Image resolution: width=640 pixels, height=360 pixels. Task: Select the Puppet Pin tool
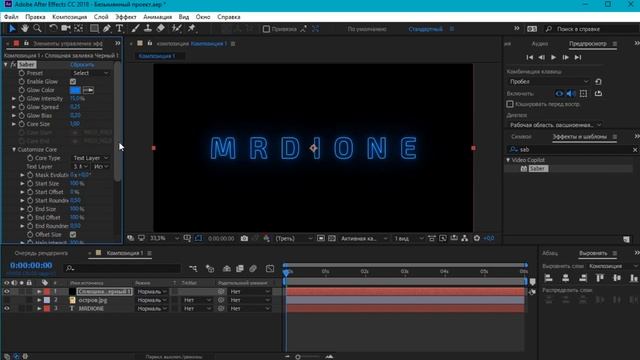pos(191,29)
